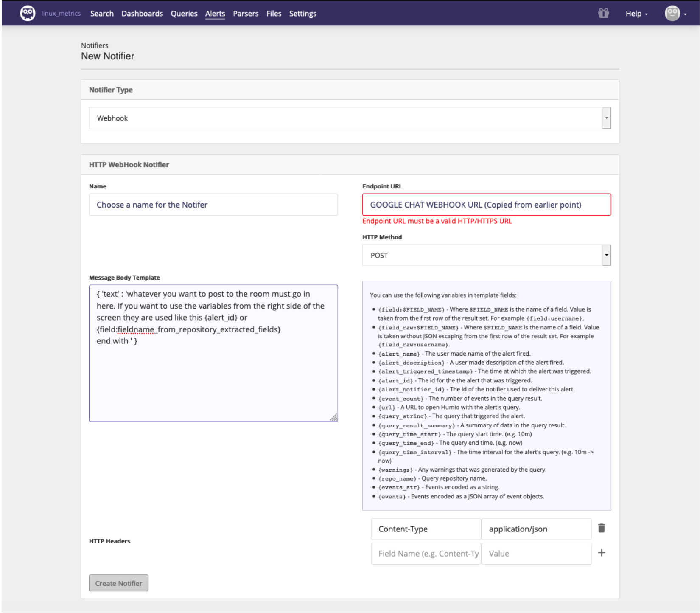Viewport: 700px width, 613px height.
Task: Add a new header with plus icon
Action: click(601, 553)
